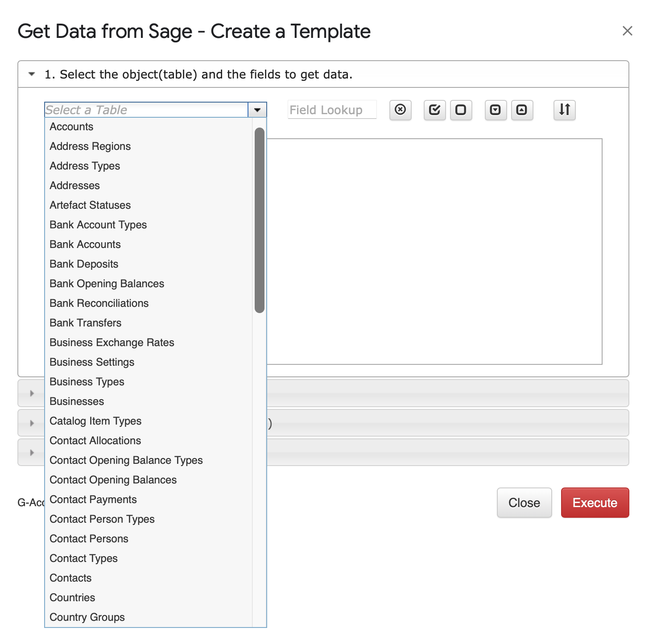Select Bank Accounts table
The height and width of the screenshot is (644, 661).
pos(149,244)
